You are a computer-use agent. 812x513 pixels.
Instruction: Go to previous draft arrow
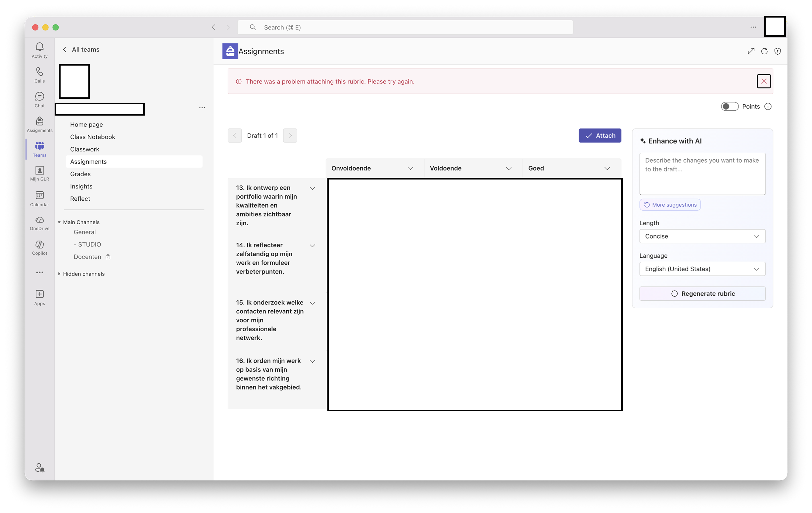click(x=235, y=135)
